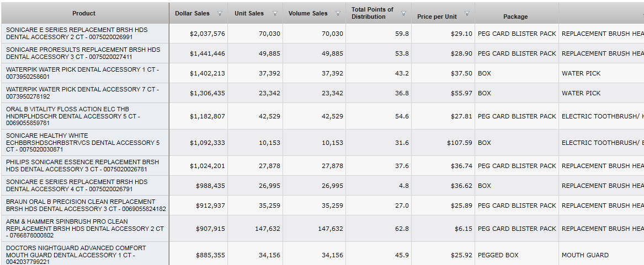Open the Dollar Sales filter icon
644x265 pixels.
point(220,14)
